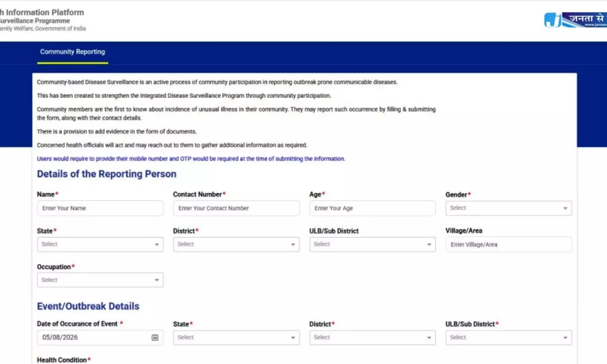Click the Age input field
This screenshot has height=364, width=607.
click(372, 208)
